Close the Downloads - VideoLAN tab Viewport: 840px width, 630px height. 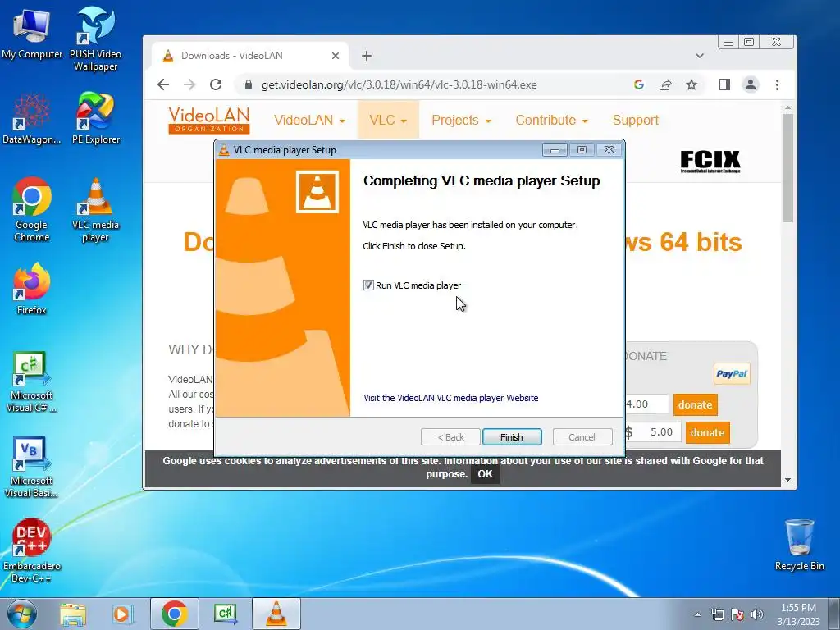[336, 56]
